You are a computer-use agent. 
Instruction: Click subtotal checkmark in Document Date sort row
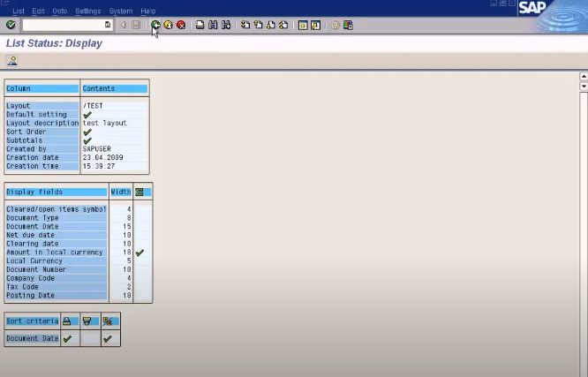pos(108,339)
